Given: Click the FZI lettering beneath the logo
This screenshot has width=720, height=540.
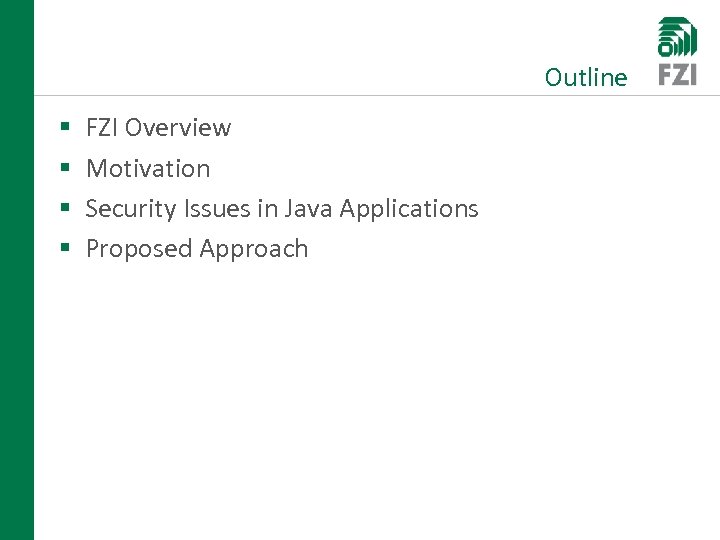Looking at the screenshot, I should (x=677, y=75).
